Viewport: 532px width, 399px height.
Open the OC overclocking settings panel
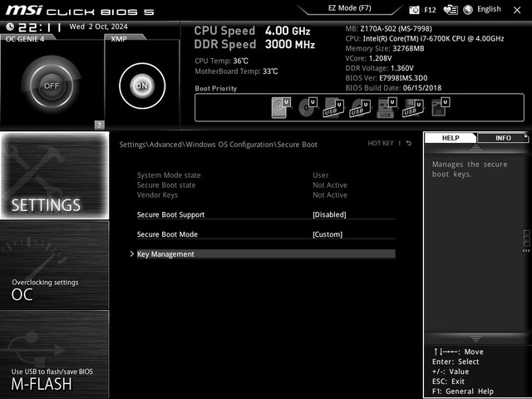55,265
